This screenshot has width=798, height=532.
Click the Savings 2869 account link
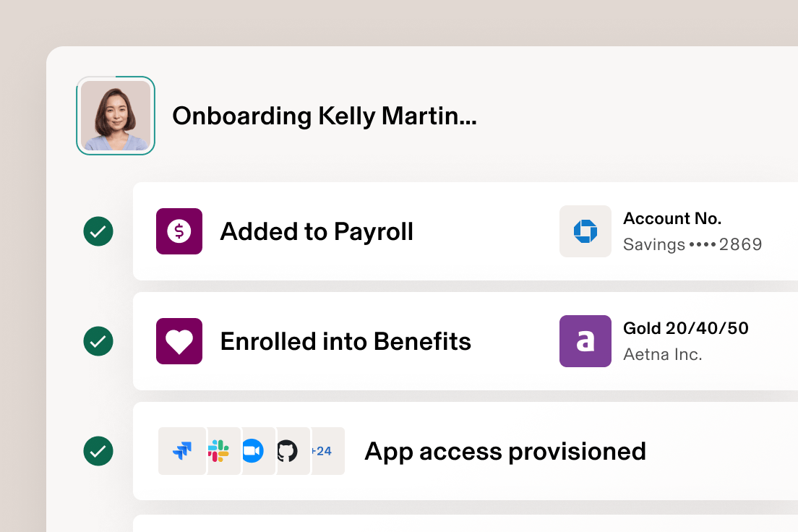692,244
